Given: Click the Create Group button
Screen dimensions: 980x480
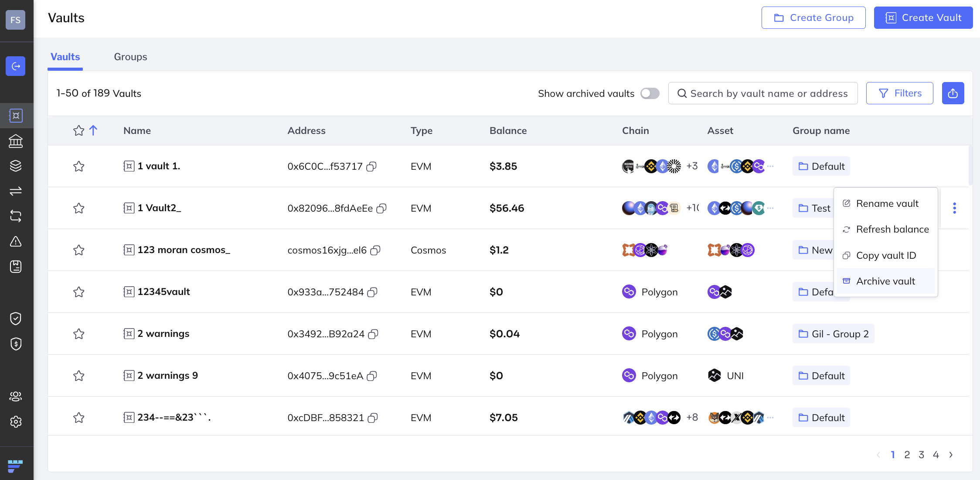Looking at the screenshot, I should pos(813,18).
